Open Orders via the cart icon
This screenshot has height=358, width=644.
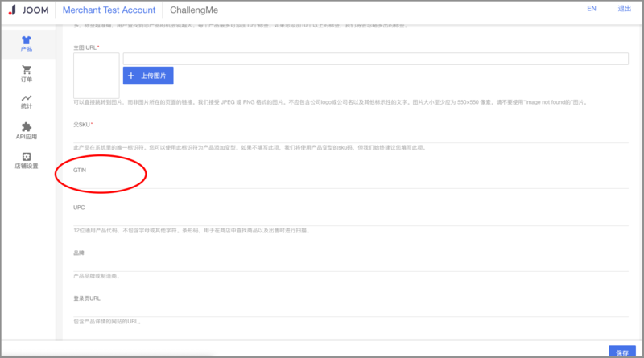(x=27, y=70)
